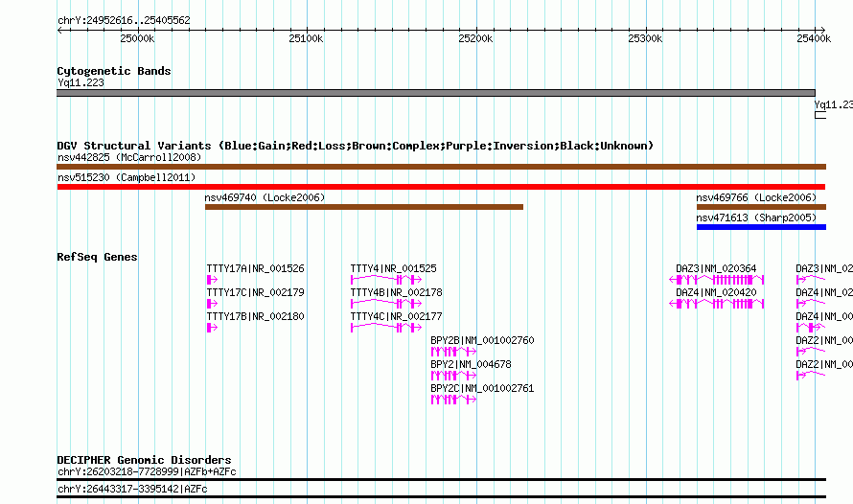
Task: Click the ruler's left arrow end
Action: (x=59, y=30)
